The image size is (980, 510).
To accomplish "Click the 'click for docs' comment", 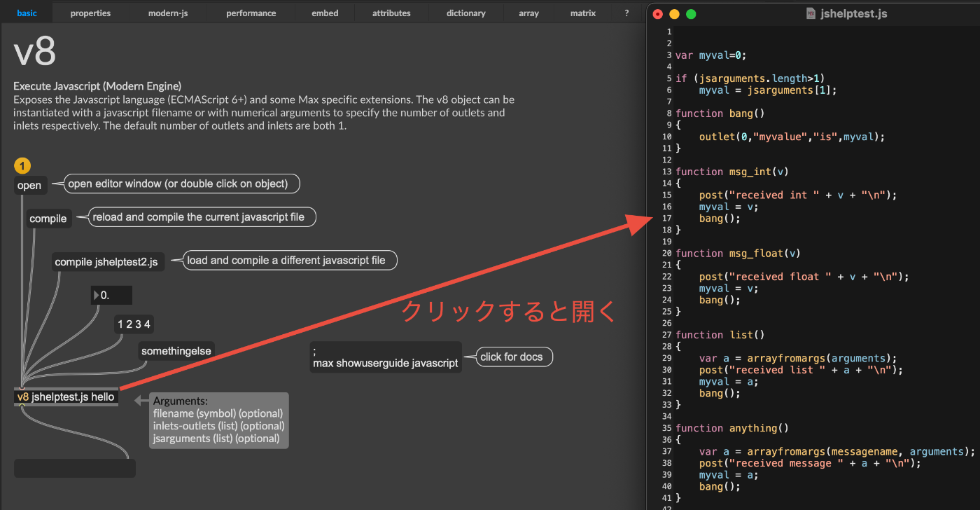I will (x=514, y=357).
